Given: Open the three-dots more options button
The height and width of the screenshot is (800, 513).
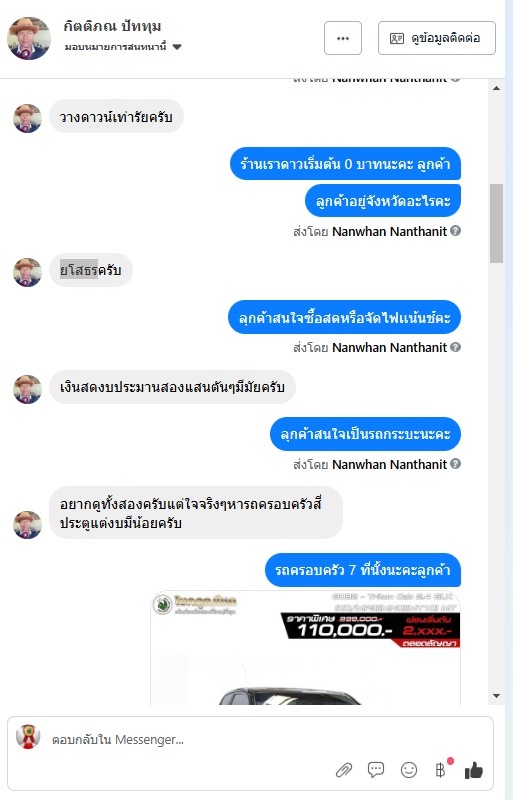Looking at the screenshot, I should pyautogui.click(x=343, y=38).
